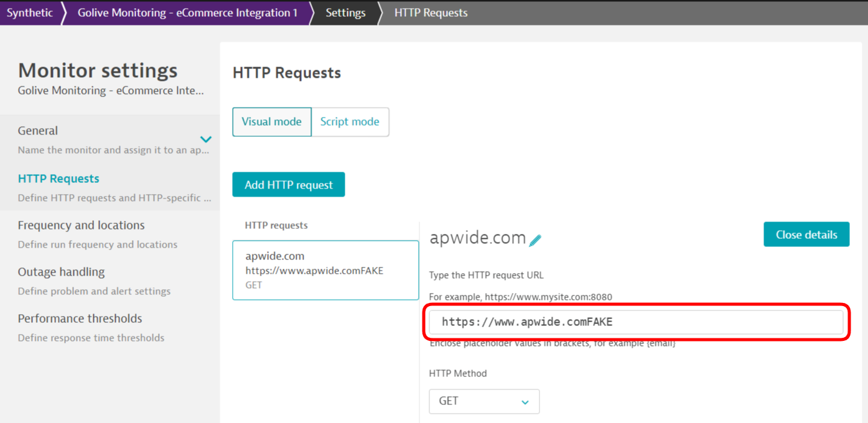Click the pencil icon to rename apwide.com
The image size is (868, 423).
tap(535, 240)
